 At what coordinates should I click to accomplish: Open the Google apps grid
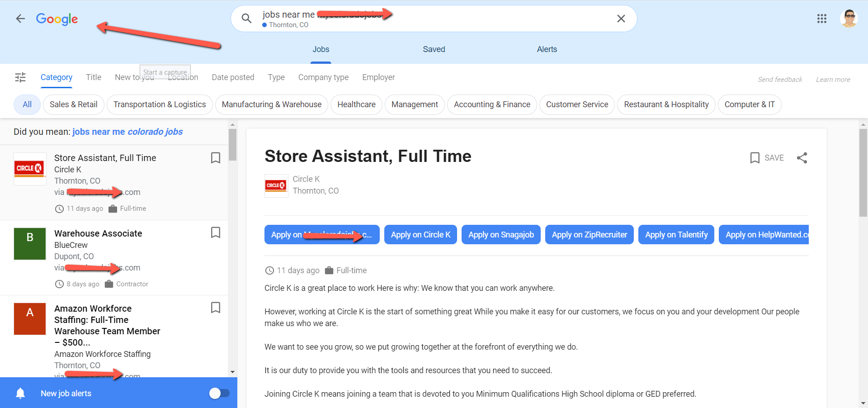coord(822,19)
